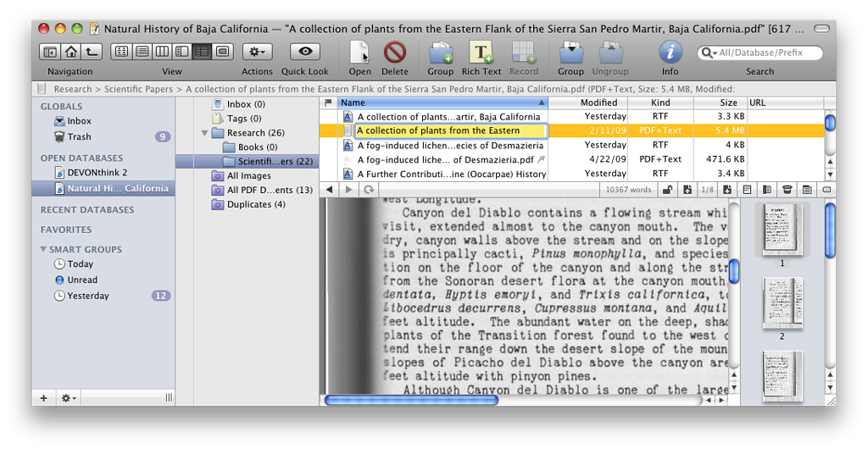Switch to the list view layout
The width and height of the screenshot is (868, 449).
click(142, 52)
